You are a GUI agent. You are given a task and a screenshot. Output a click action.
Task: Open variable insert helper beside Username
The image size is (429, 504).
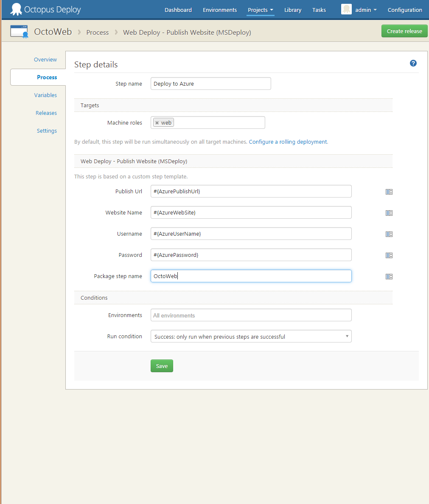click(x=389, y=234)
